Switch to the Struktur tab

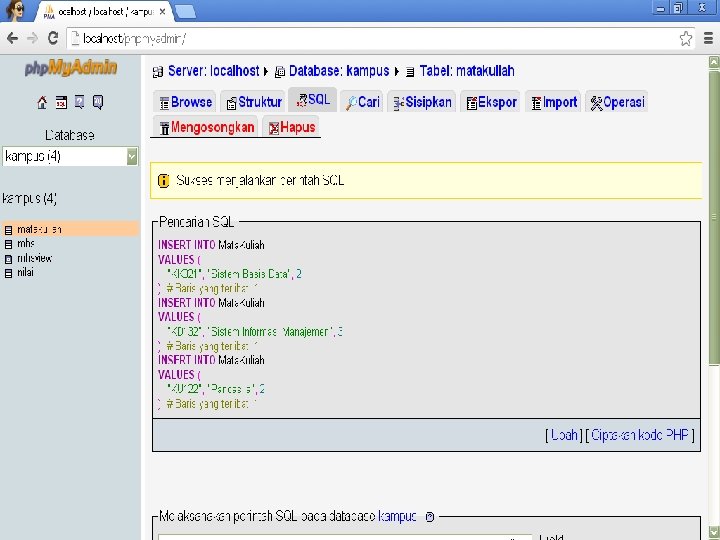pyautogui.click(x=254, y=102)
